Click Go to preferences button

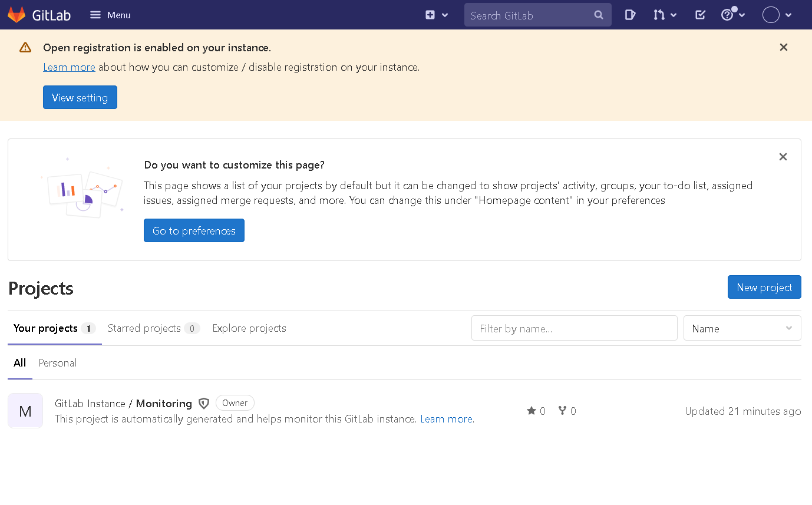tap(194, 230)
